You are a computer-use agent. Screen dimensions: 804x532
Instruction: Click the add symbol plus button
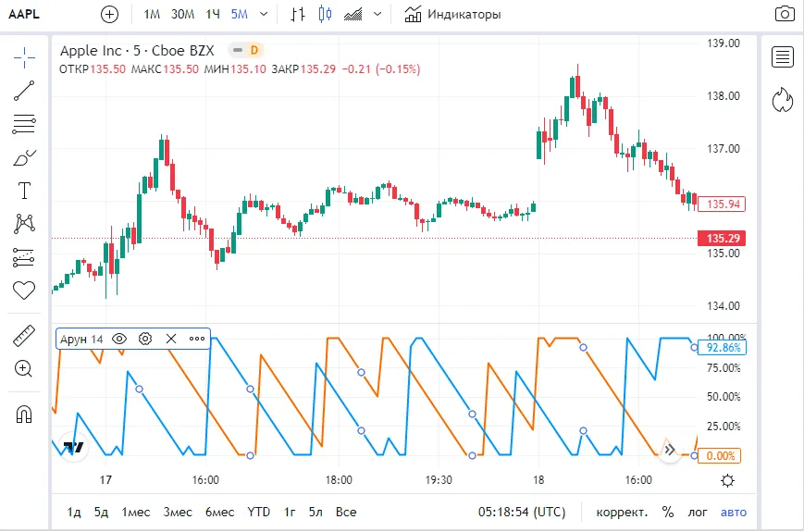pos(109,15)
